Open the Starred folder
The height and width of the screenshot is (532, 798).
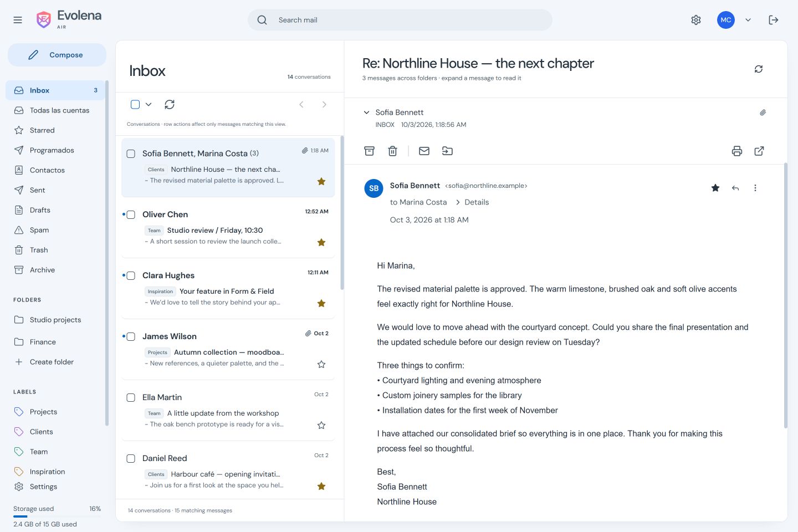click(55, 130)
